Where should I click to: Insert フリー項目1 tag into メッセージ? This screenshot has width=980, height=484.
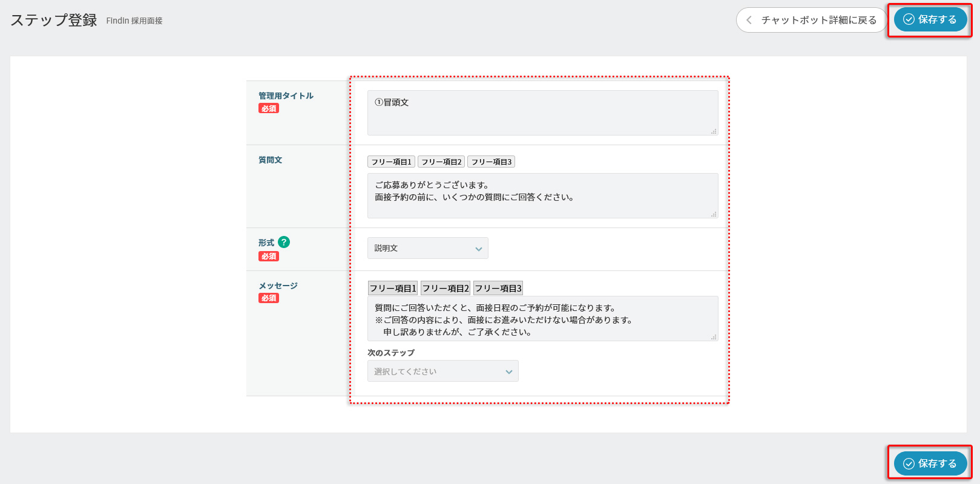(x=392, y=289)
